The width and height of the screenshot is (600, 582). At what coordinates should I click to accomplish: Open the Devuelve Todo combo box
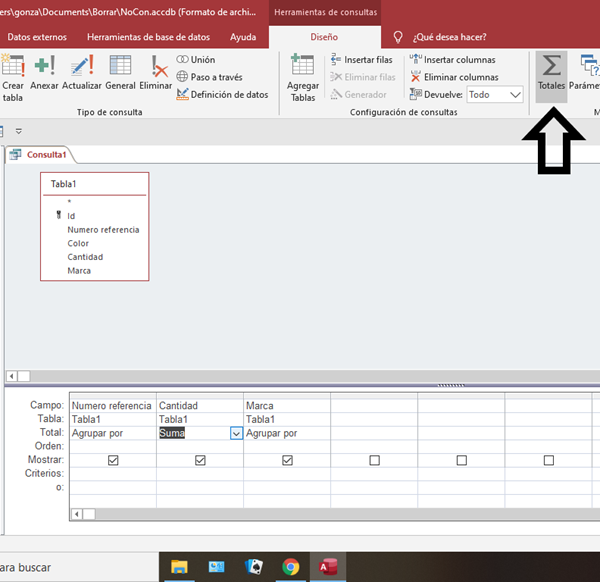coord(495,94)
